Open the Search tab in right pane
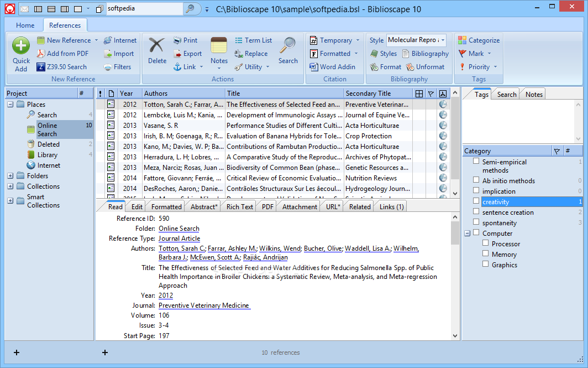This screenshot has height=368, width=588. coord(507,94)
